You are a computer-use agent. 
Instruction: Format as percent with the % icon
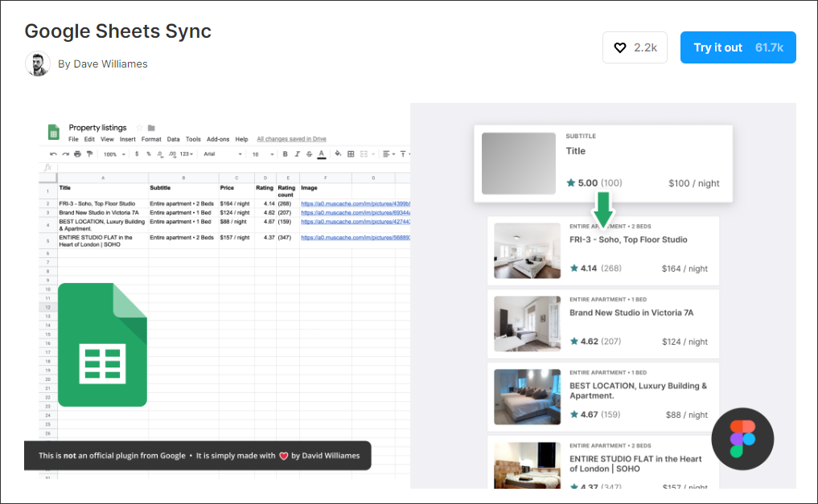point(149,154)
